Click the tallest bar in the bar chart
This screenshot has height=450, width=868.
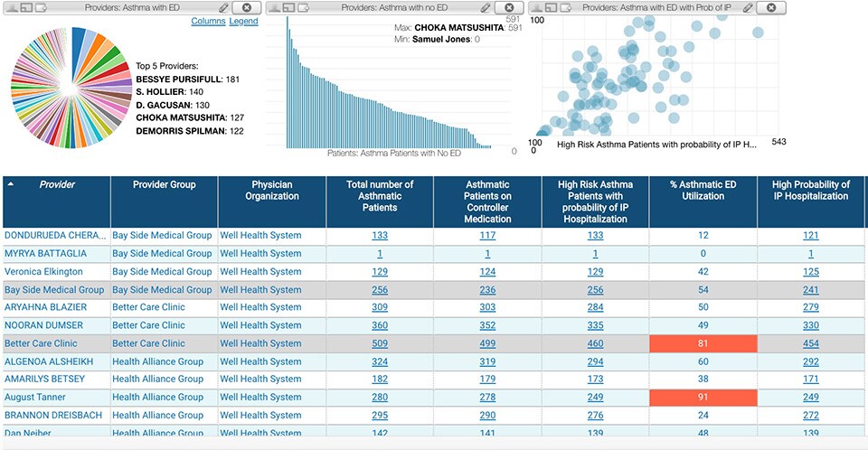289,90
